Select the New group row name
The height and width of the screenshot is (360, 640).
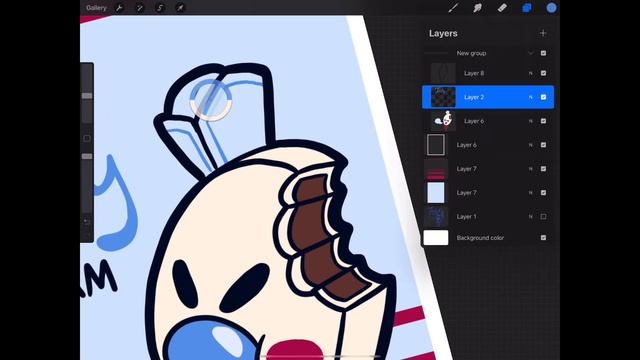pos(471,53)
